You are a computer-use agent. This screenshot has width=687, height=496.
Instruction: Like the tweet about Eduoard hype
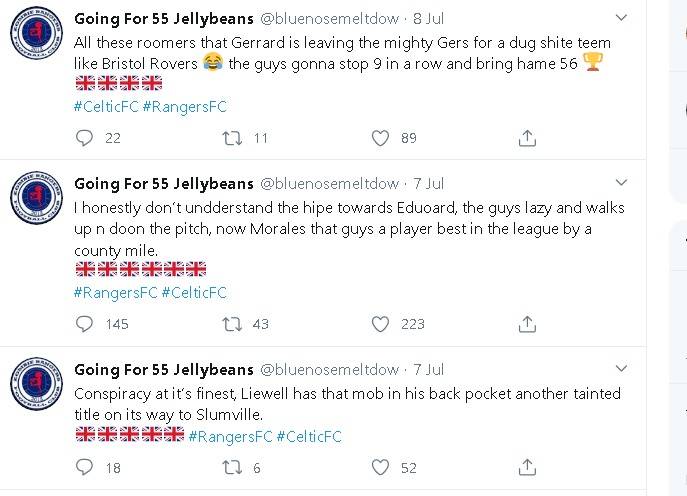tap(380, 324)
